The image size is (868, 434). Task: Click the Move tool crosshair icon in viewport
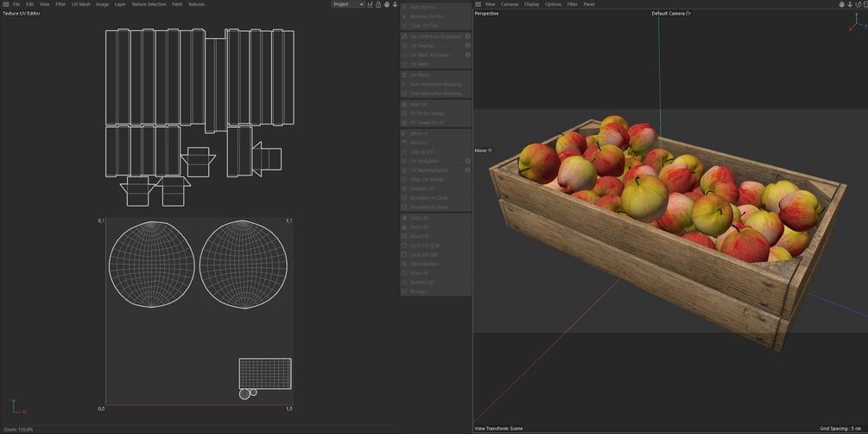(x=490, y=150)
